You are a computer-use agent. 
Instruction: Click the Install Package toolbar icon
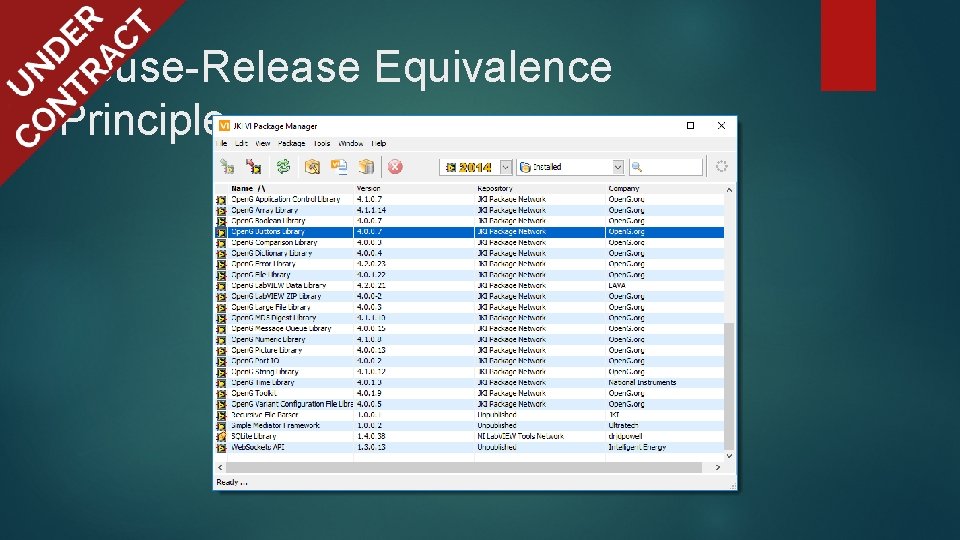pyautogui.click(x=227, y=166)
